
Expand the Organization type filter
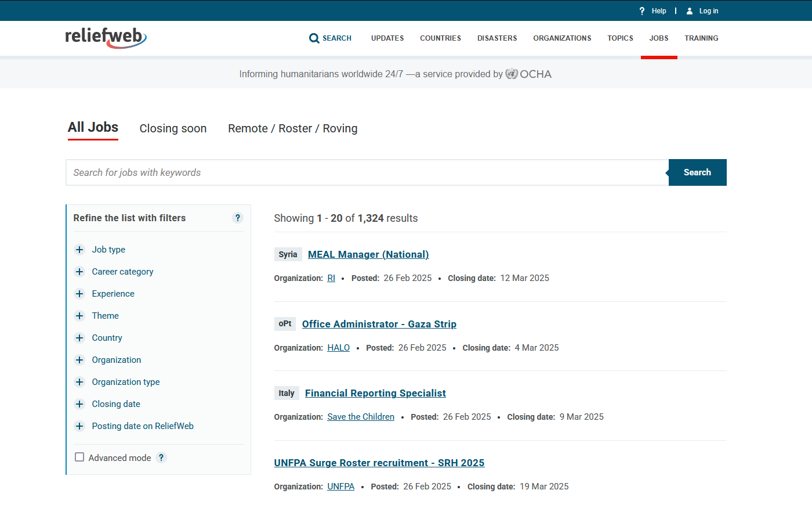(x=117, y=382)
